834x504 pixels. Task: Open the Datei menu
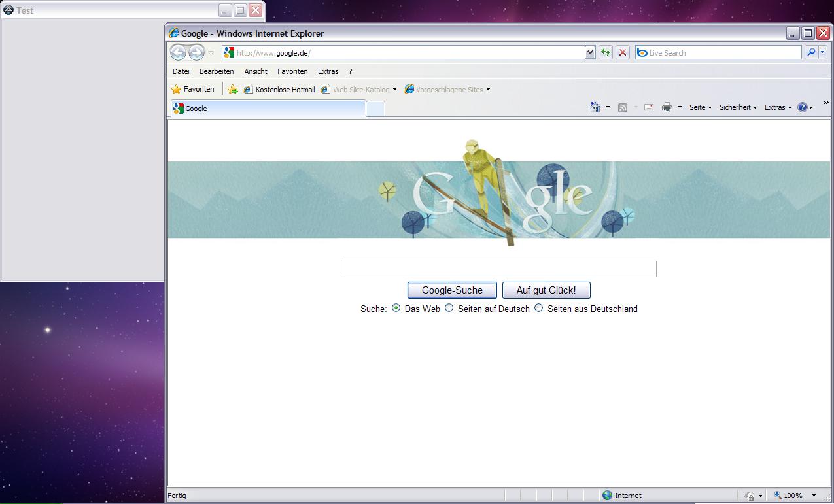[x=181, y=71]
